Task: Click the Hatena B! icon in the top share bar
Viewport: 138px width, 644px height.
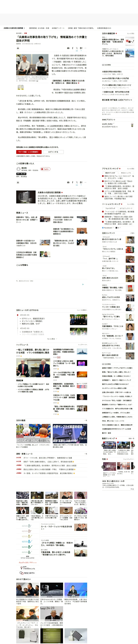Action: click(81, 48)
